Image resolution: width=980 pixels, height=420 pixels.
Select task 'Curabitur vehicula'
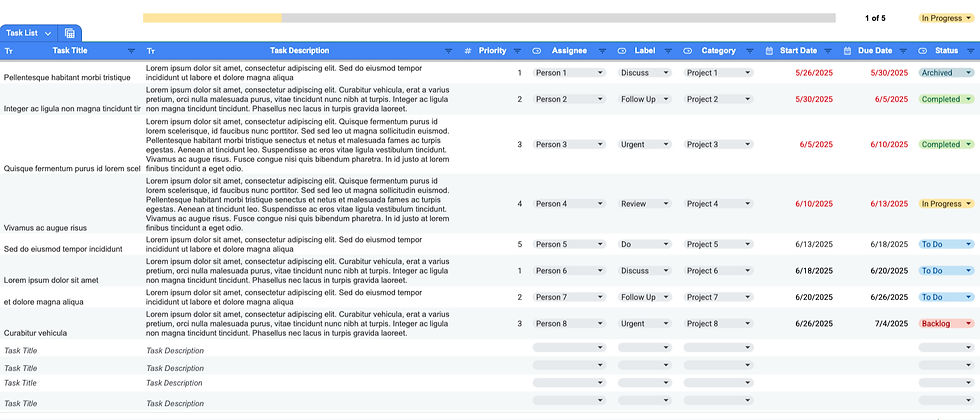click(x=35, y=333)
